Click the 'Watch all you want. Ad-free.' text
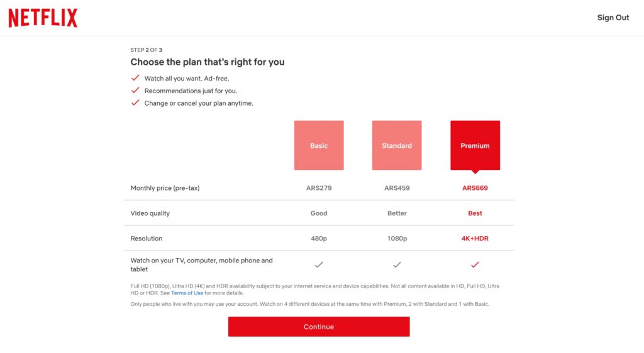Screen dimensions: 644x353 pyautogui.click(x=187, y=79)
